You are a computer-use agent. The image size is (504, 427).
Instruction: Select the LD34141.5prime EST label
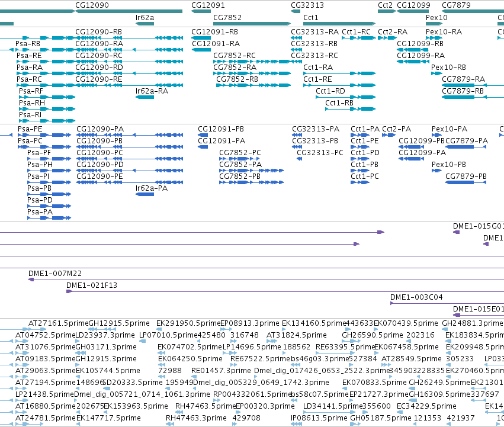pos(333,406)
